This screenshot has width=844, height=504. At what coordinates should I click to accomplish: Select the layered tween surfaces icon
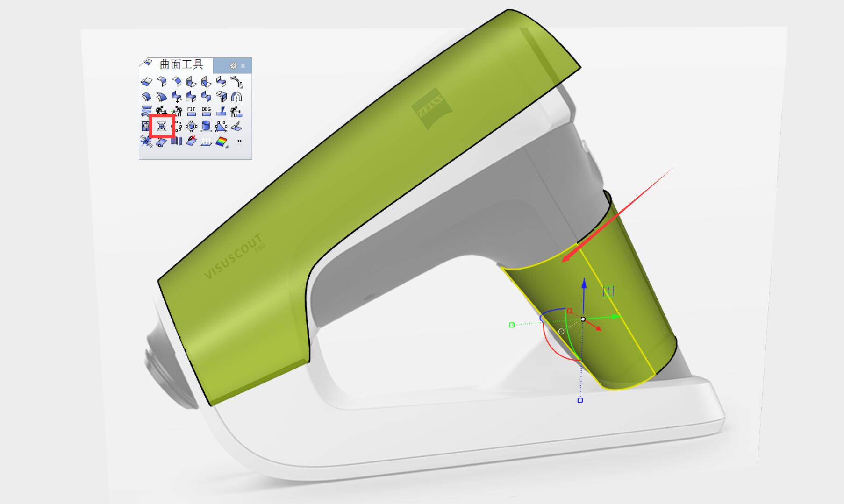tap(146, 112)
